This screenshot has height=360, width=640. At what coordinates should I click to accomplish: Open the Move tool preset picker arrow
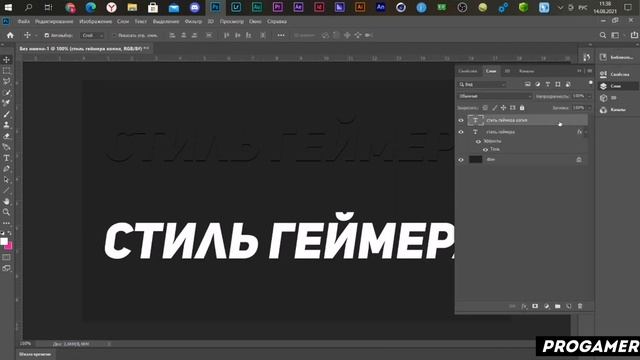click(36, 36)
